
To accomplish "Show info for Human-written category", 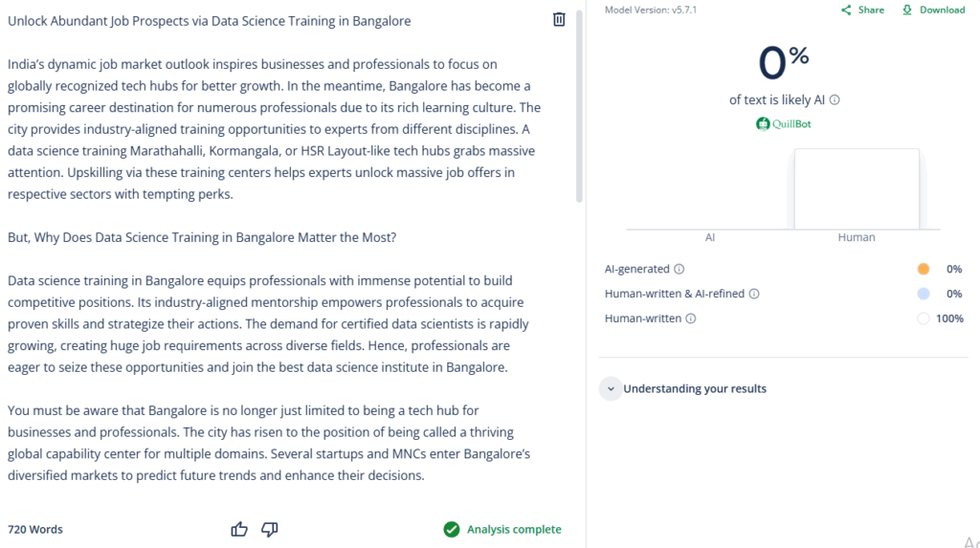I will (x=691, y=318).
